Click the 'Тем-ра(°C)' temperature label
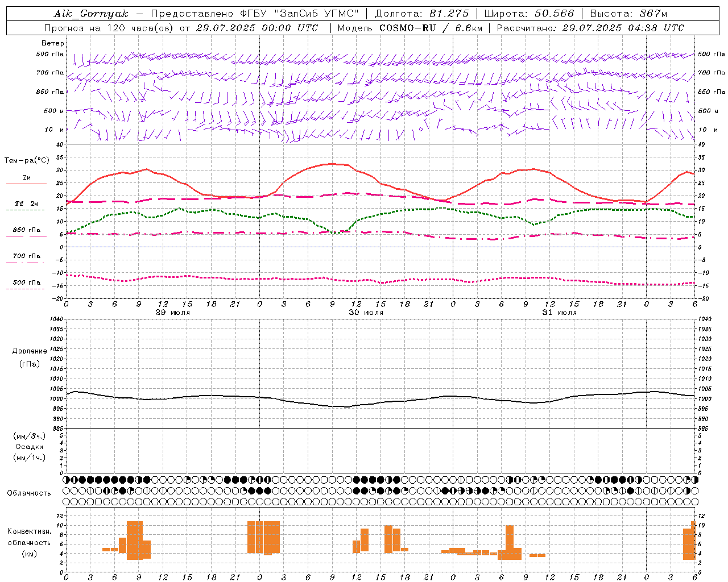The width and height of the screenshot is (728, 582). tap(27, 161)
